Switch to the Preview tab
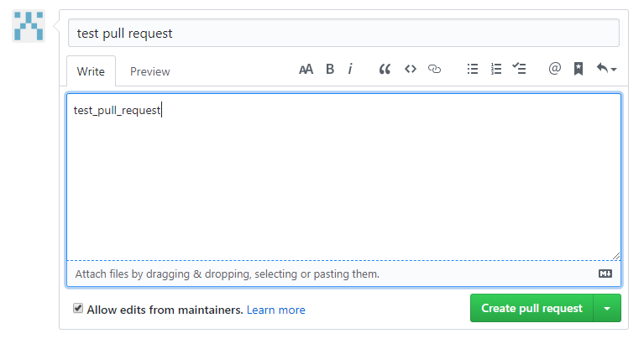The width and height of the screenshot is (644, 344). (150, 71)
